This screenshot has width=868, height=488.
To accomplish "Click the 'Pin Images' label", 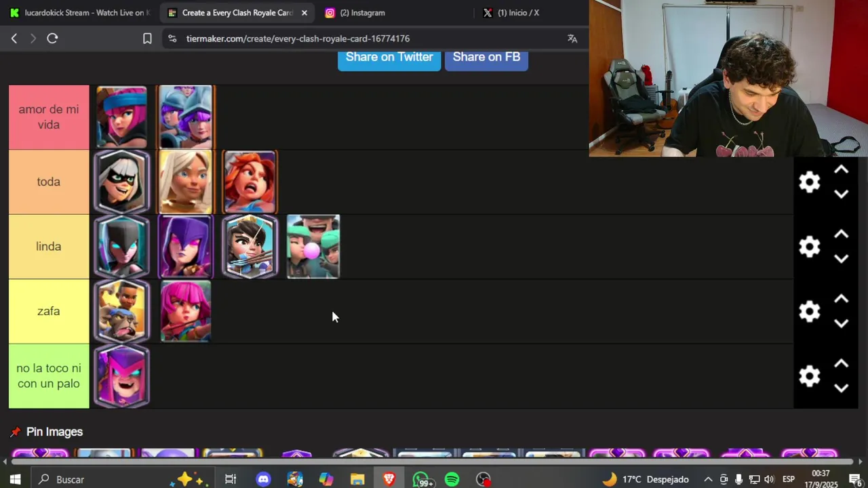I will (54, 432).
